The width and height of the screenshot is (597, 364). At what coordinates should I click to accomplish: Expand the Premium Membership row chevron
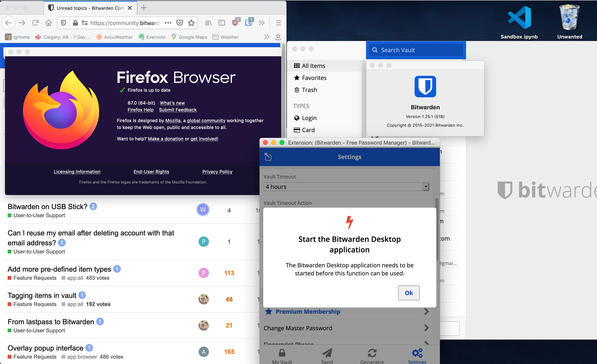pyautogui.click(x=426, y=311)
